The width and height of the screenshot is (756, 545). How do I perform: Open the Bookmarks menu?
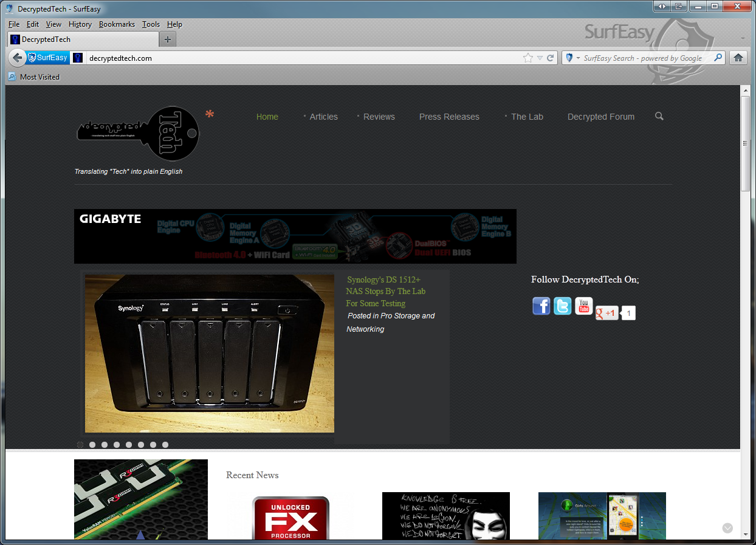(117, 24)
